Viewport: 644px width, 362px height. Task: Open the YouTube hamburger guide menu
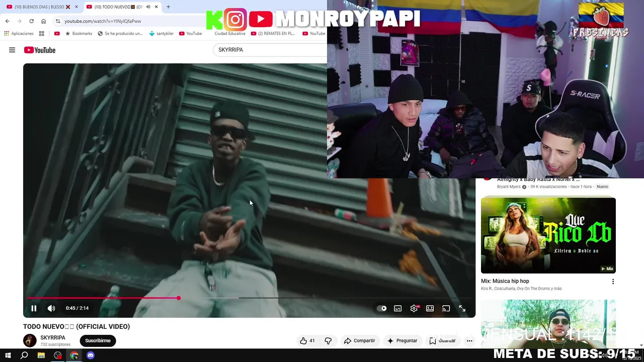click(x=12, y=50)
